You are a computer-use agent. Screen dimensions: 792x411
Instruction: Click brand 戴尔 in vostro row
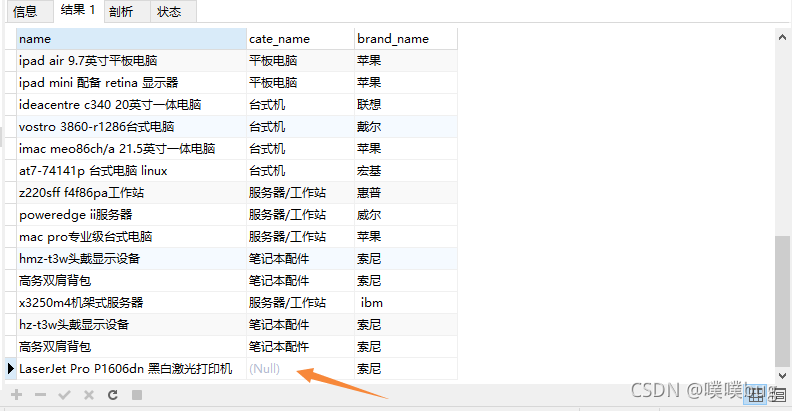(406, 127)
